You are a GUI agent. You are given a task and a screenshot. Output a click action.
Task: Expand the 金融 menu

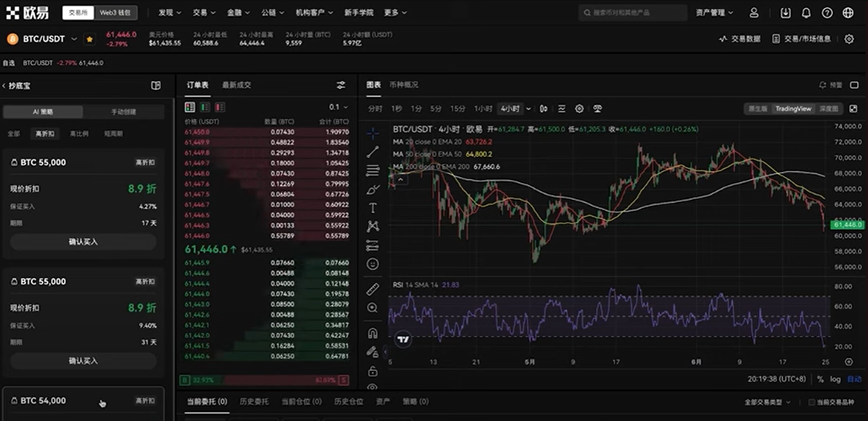point(237,13)
